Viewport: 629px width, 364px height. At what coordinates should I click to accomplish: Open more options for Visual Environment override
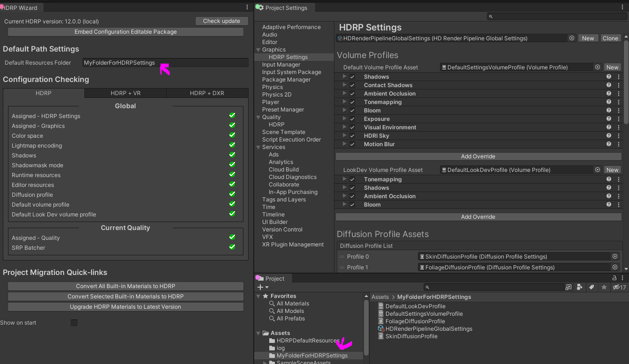(x=618, y=127)
